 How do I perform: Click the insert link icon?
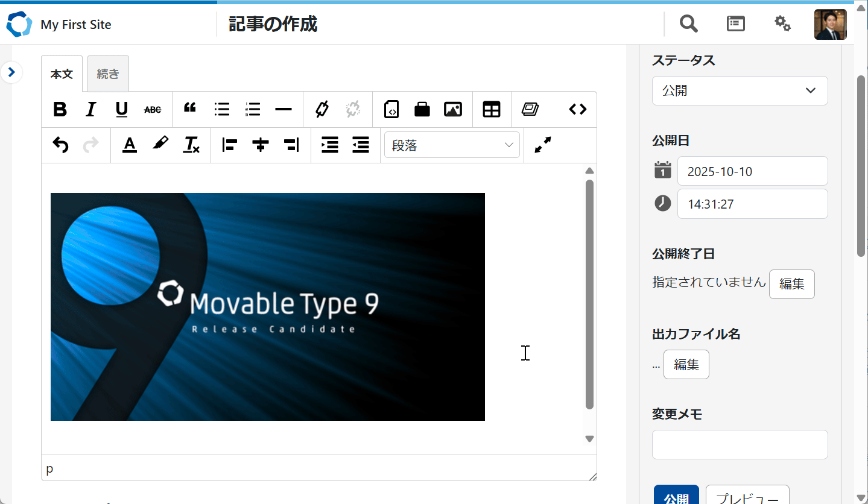tap(322, 109)
